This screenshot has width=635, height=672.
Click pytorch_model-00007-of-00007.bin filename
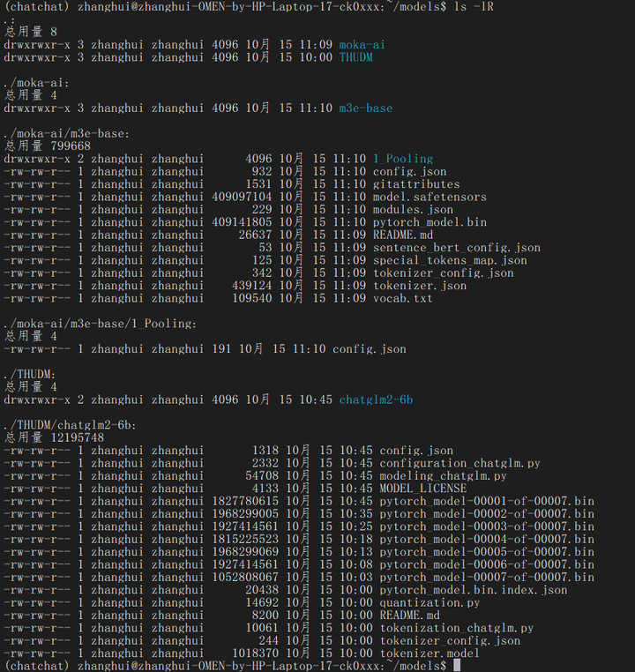[487, 578]
